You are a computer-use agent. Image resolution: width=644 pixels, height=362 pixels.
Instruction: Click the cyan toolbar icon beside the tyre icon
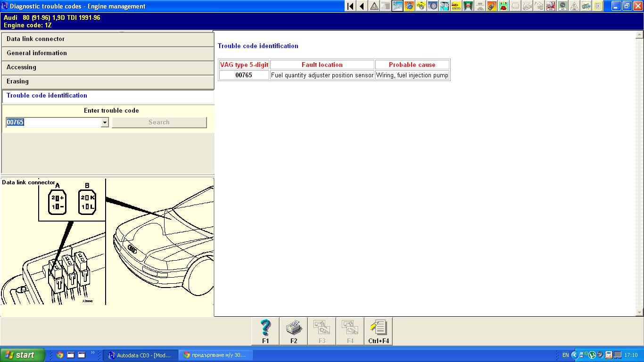(445, 6)
